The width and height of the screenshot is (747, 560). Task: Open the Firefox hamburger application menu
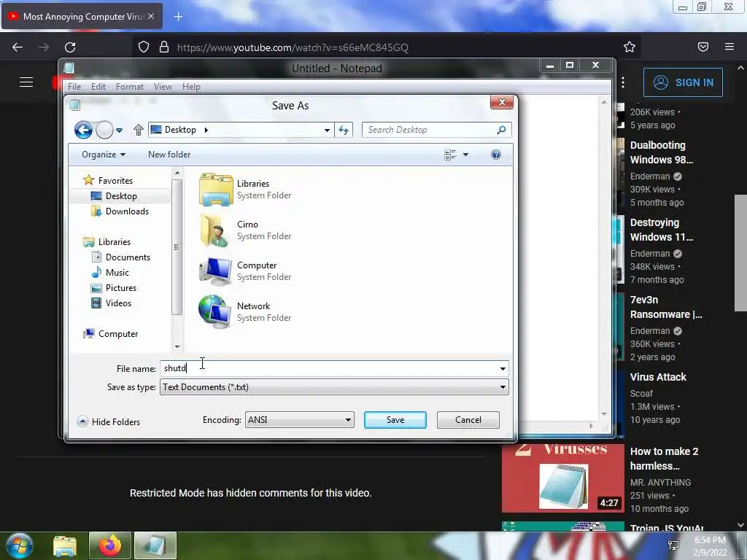729,47
